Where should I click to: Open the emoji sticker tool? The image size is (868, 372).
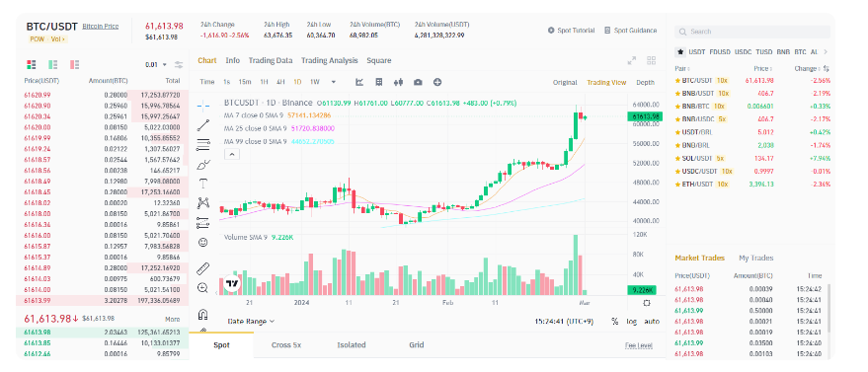[x=203, y=242]
